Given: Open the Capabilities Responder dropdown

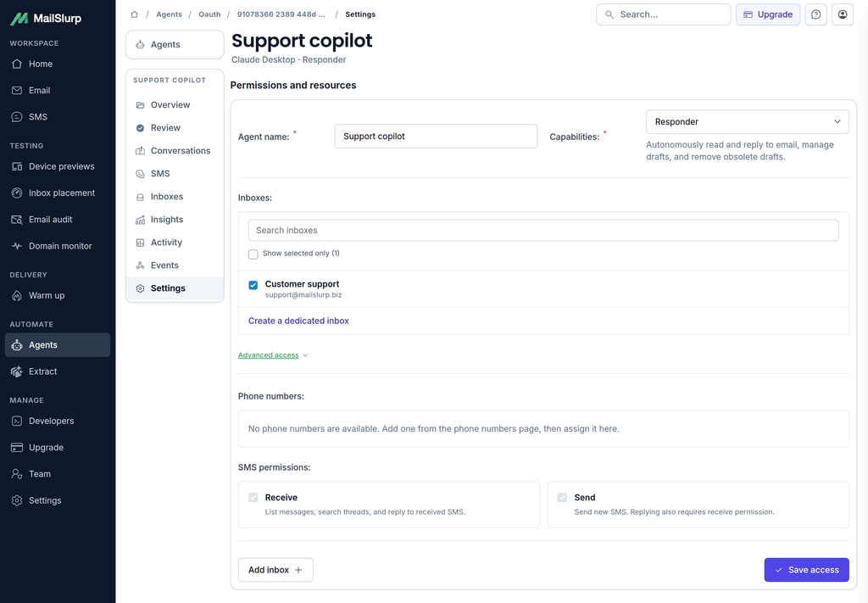Looking at the screenshot, I should (x=748, y=122).
